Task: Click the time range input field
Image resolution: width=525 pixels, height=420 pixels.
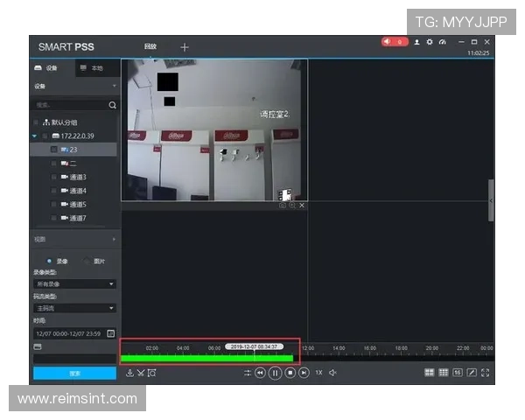Action: click(70, 333)
